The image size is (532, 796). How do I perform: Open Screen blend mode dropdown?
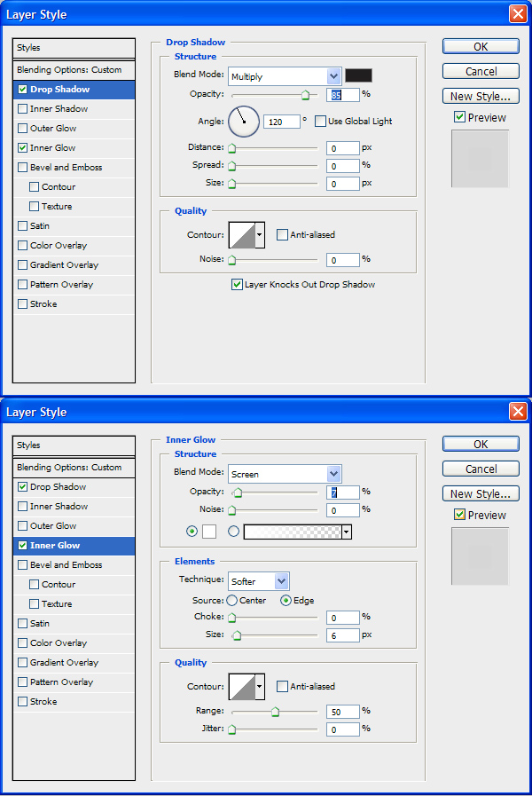(x=333, y=474)
